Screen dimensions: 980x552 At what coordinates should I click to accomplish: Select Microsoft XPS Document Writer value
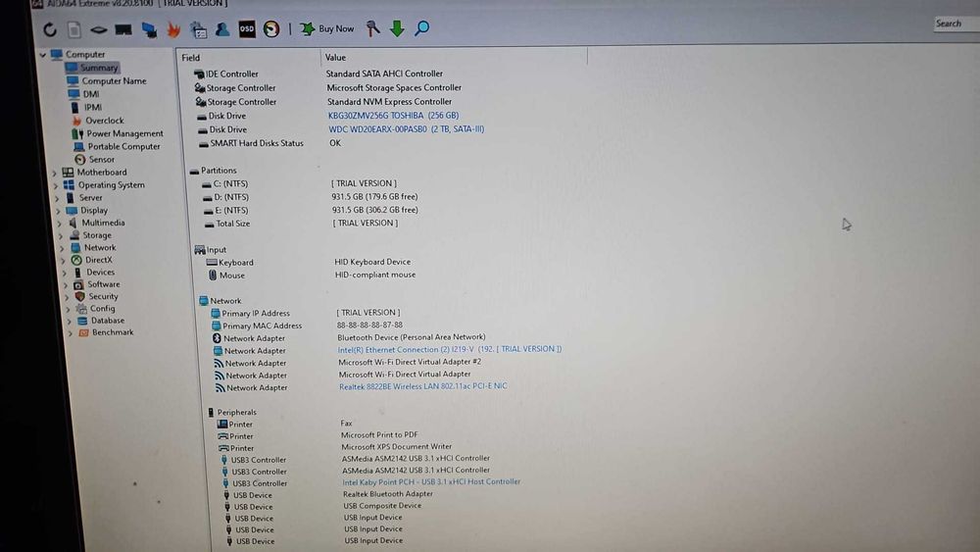(396, 446)
